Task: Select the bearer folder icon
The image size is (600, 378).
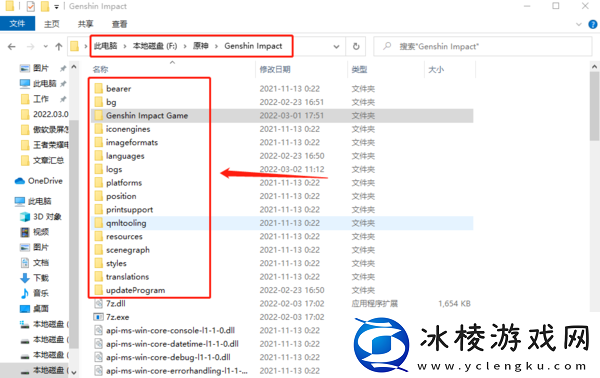Action: (x=99, y=88)
